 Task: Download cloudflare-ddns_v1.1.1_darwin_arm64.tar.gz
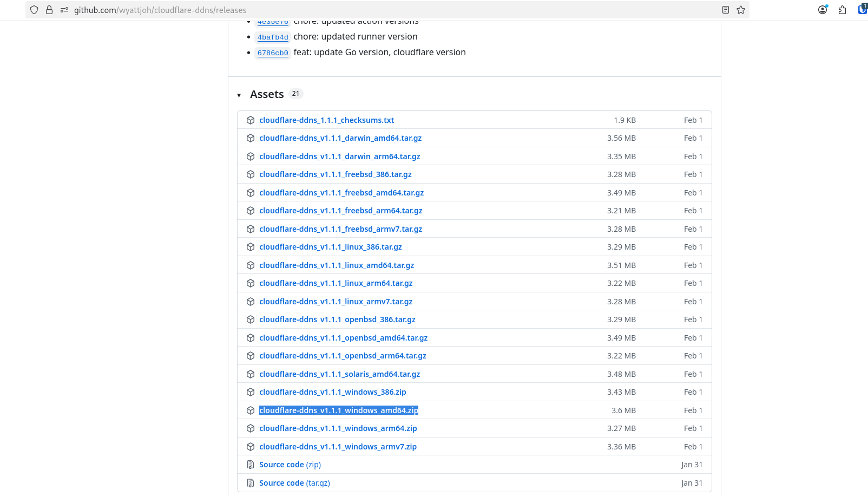coord(339,156)
